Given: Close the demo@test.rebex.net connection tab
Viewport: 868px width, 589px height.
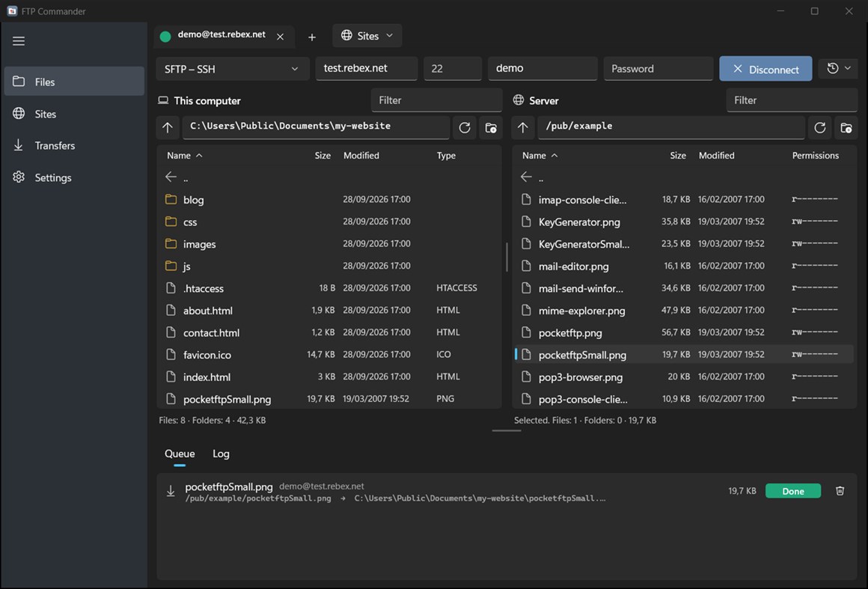Looking at the screenshot, I should (280, 37).
